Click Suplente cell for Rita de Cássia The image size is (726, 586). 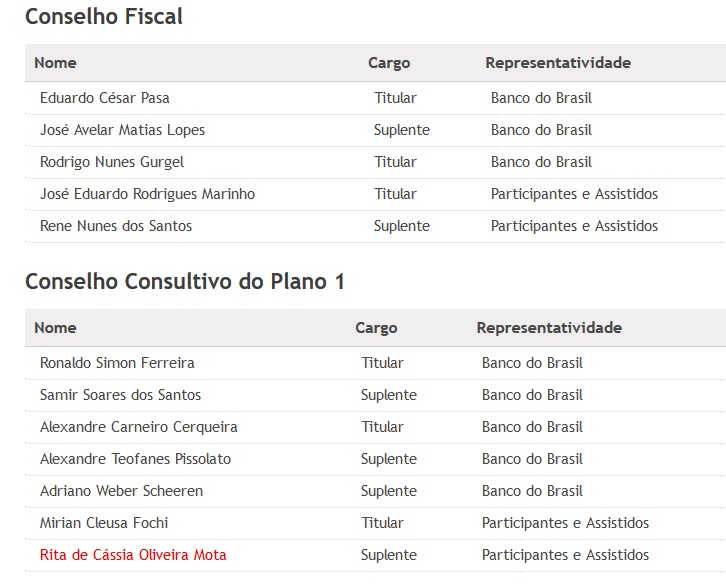coord(389,555)
